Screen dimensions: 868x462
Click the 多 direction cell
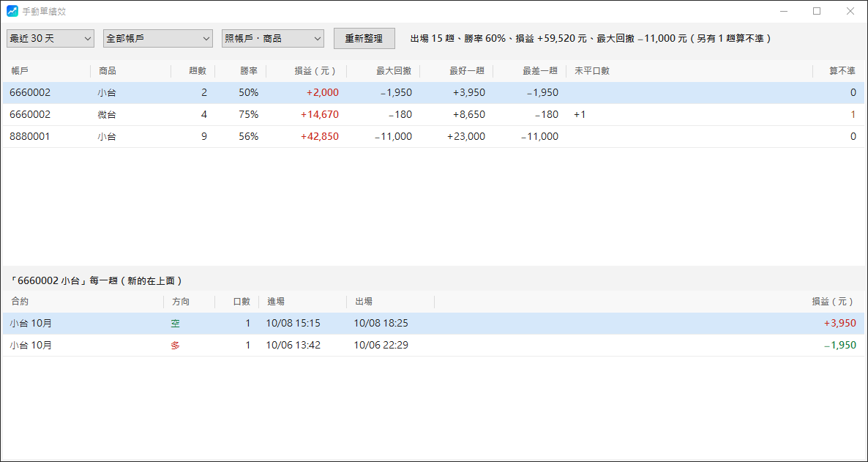(x=176, y=345)
